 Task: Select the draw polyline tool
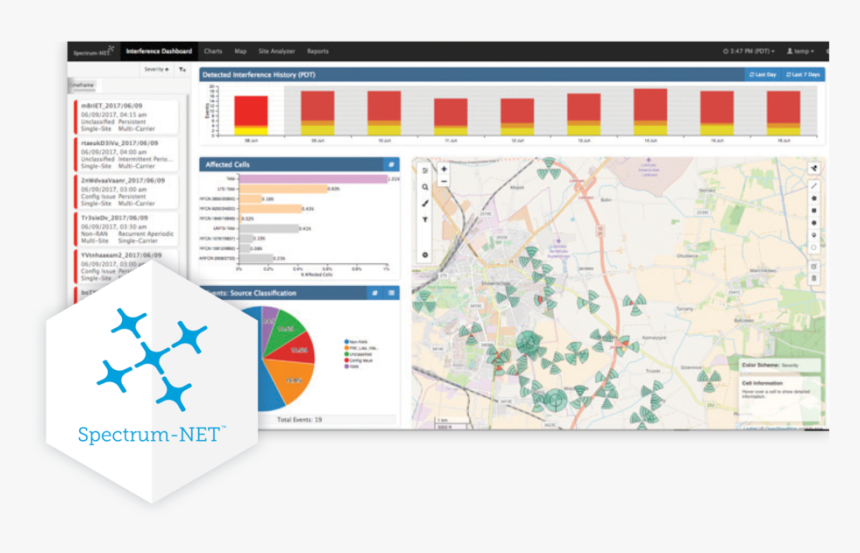pos(814,186)
